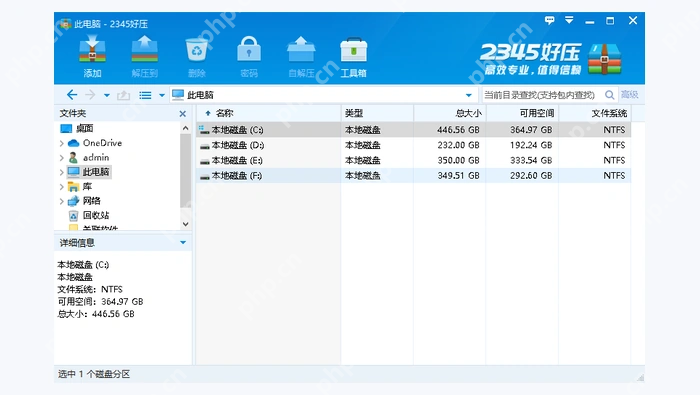The height and width of the screenshot is (395, 700).
Task: Click the 292.60 GB free space cell
Action: [531, 175]
